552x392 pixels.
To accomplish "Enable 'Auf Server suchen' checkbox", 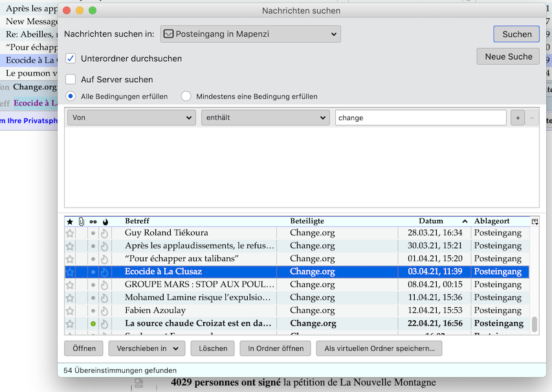I will pyautogui.click(x=71, y=80).
